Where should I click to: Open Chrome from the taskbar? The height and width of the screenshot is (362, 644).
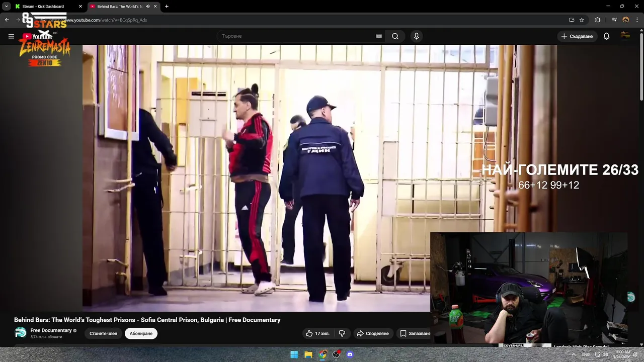coord(323,354)
